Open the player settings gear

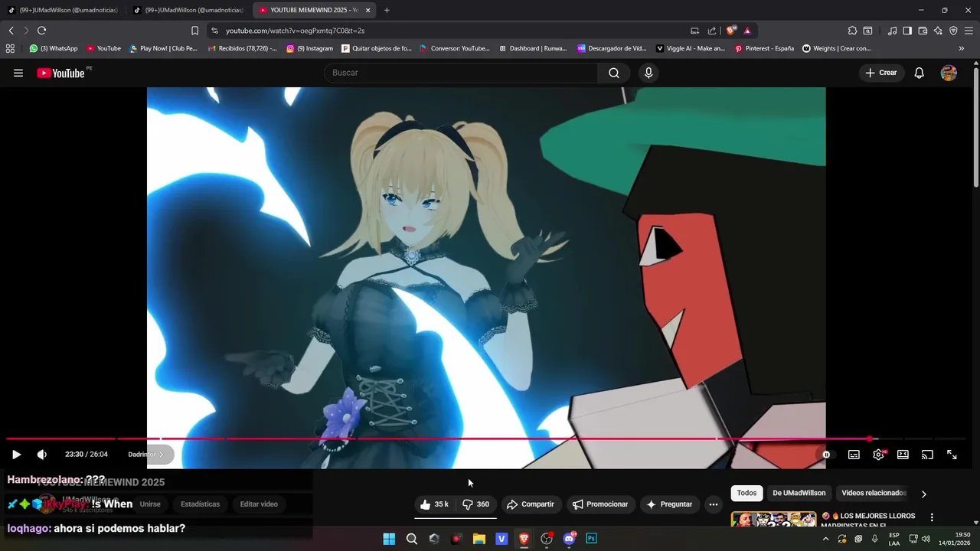pyautogui.click(x=879, y=455)
